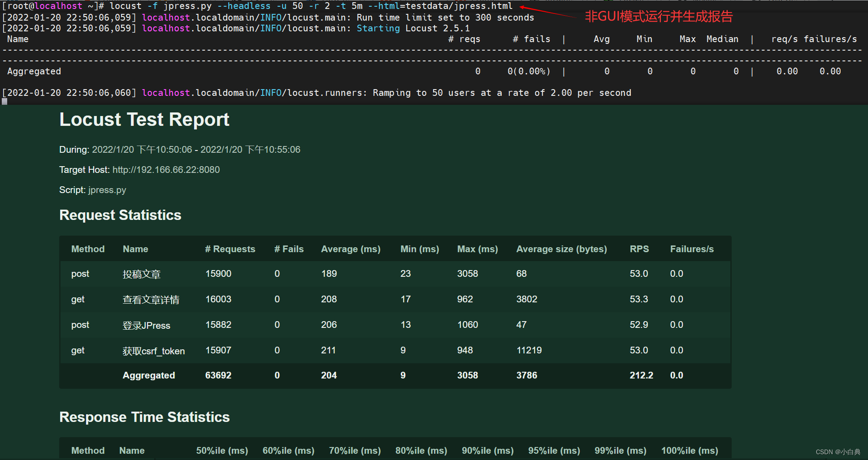Click the Max (ms) column header
This screenshot has width=868, height=460.
477,249
